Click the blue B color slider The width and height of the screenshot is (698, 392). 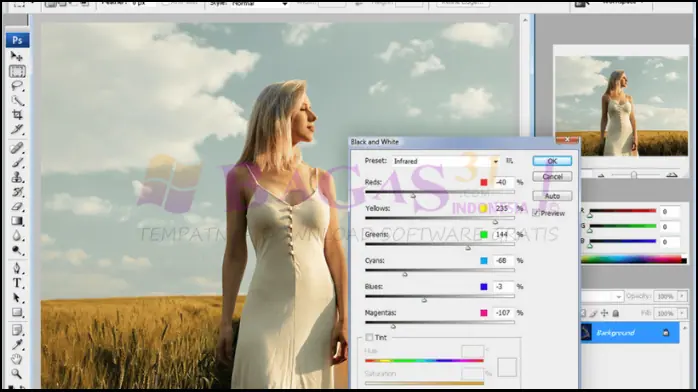pyautogui.click(x=623, y=241)
